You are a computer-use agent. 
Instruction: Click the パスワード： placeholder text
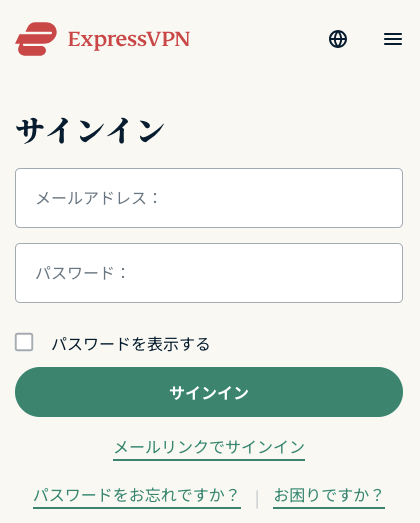click(81, 273)
